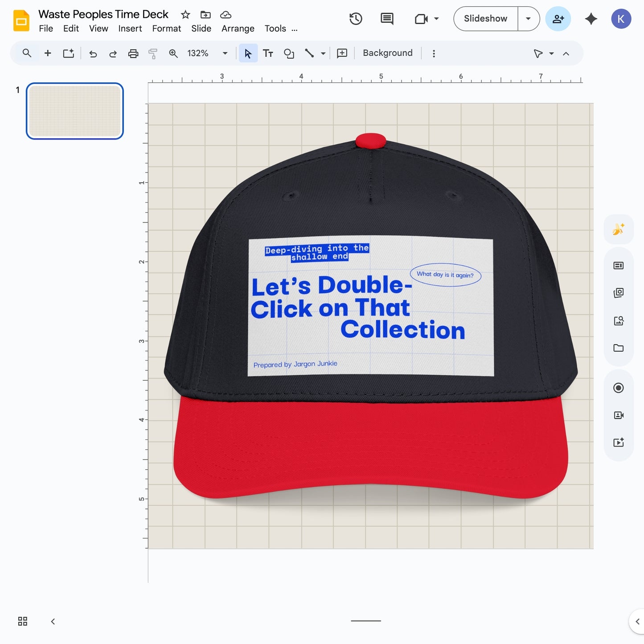Click the pointer mode icon
This screenshot has height=644, width=644.
[538, 53]
